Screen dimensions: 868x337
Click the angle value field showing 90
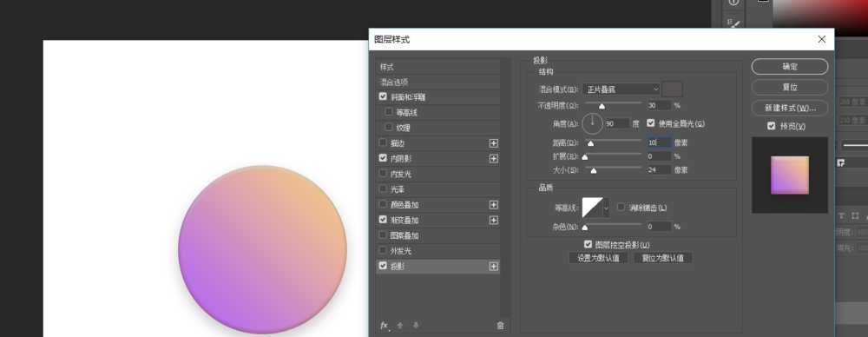tap(616, 123)
